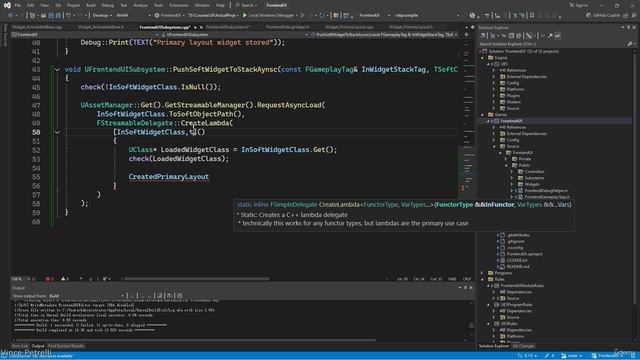Click the bookmark icon in main toolbar
640x360 pixels.
pyautogui.click(x=532, y=16)
